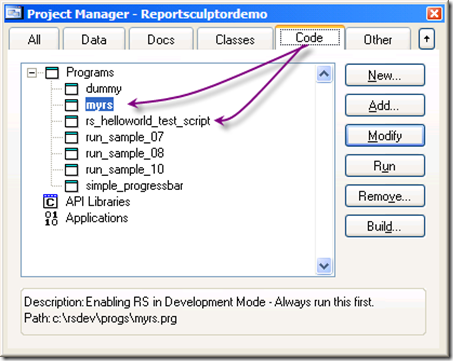Collapse the Project Manager with the up arrow
Viewport: 453px width, 361px height.
(x=427, y=39)
